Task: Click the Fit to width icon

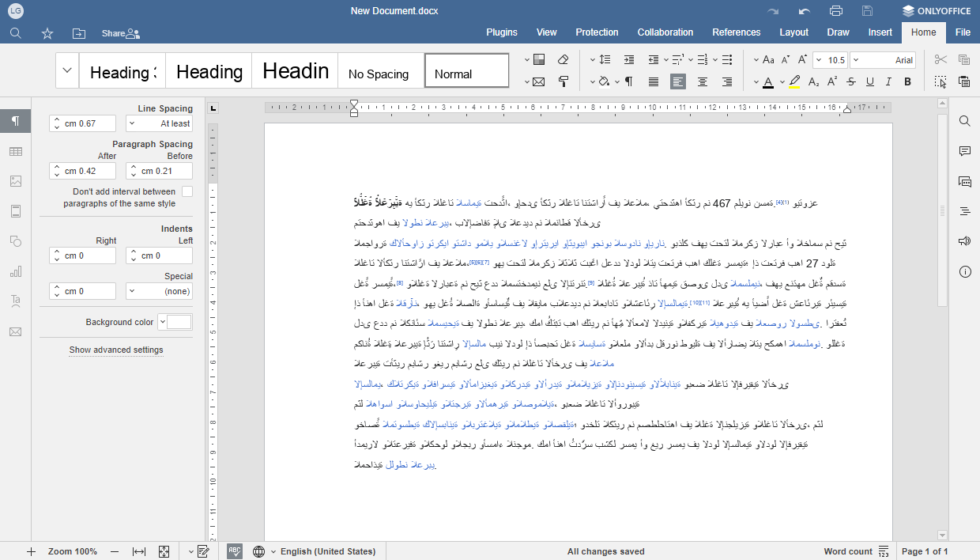Action: point(139,551)
